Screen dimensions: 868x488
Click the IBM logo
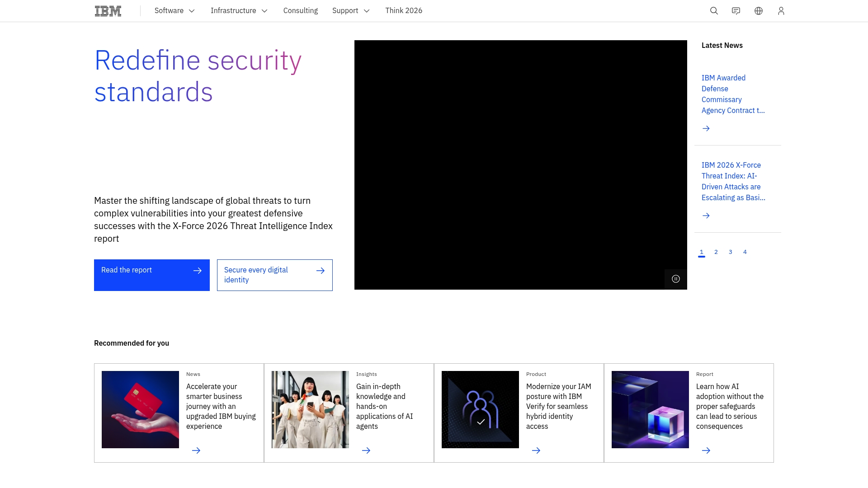point(108,10)
